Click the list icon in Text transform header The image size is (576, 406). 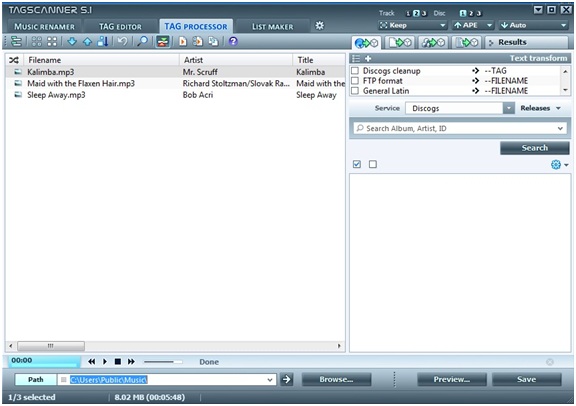click(x=356, y=58)
